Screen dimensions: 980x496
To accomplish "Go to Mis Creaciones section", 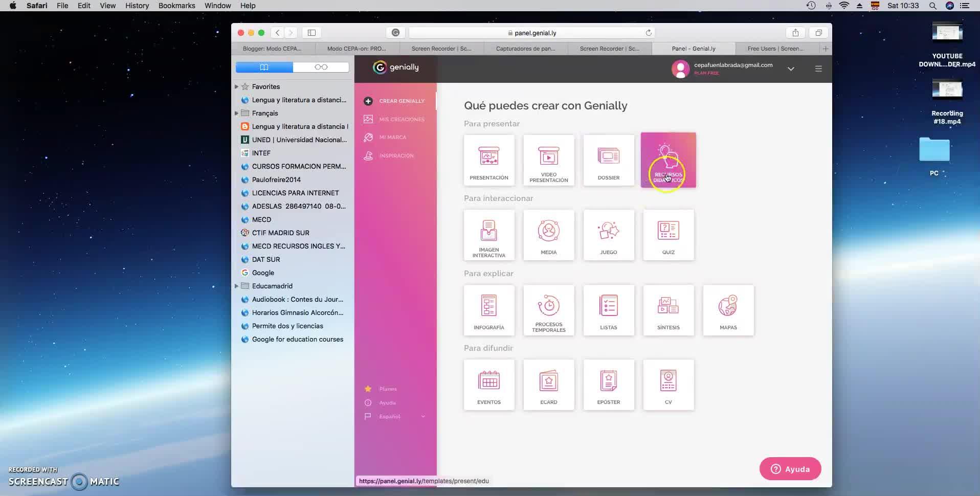I will (x=395, y=119).
